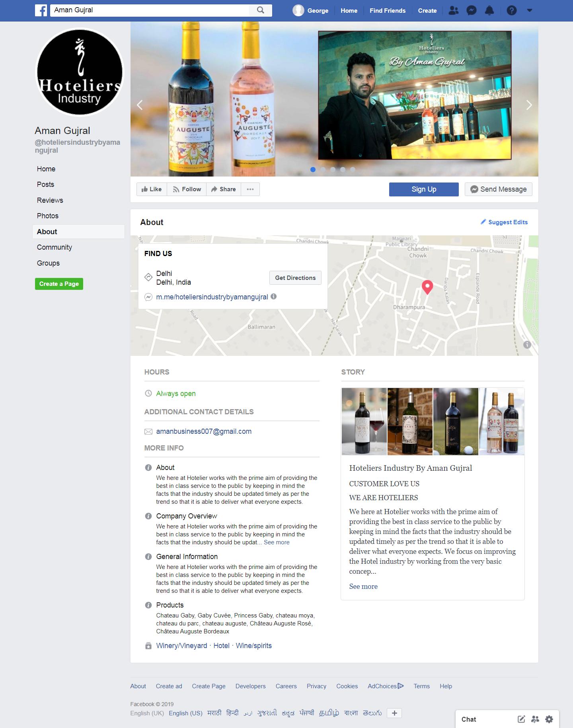This screenshot has height=728, width=573.
Task: Toggle the Like button for the page
Action: point(152,189)
